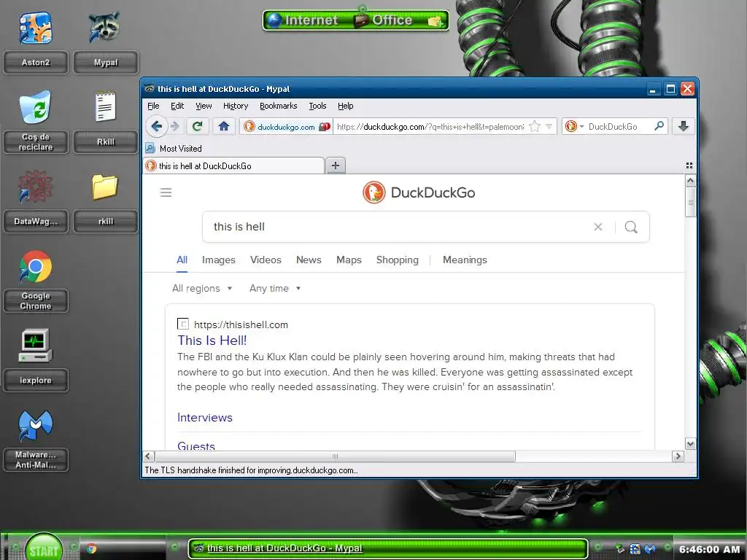Open the Edit menu
This screenshot has width=747, height=560.
coord(177,106)
